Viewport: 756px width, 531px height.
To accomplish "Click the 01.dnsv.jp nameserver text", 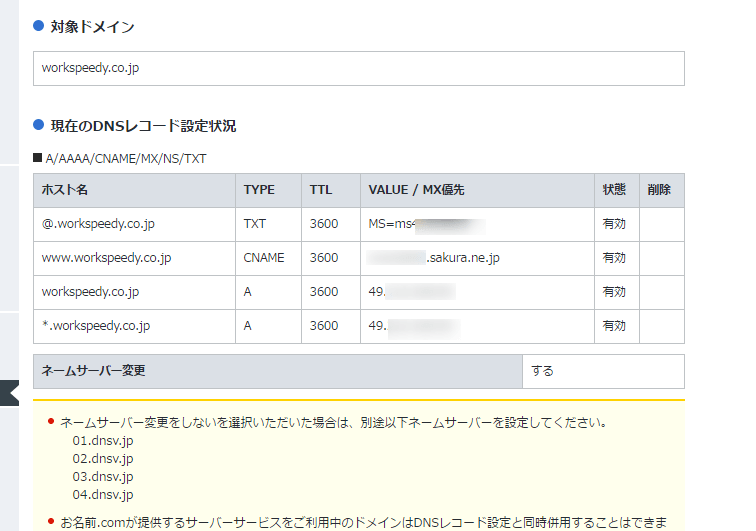I will point(102,441).
